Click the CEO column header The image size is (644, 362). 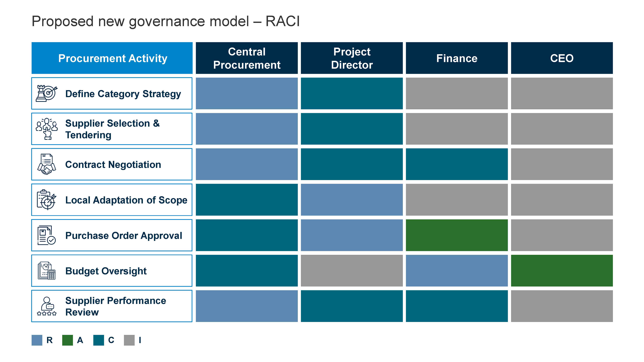coord(562,58)
